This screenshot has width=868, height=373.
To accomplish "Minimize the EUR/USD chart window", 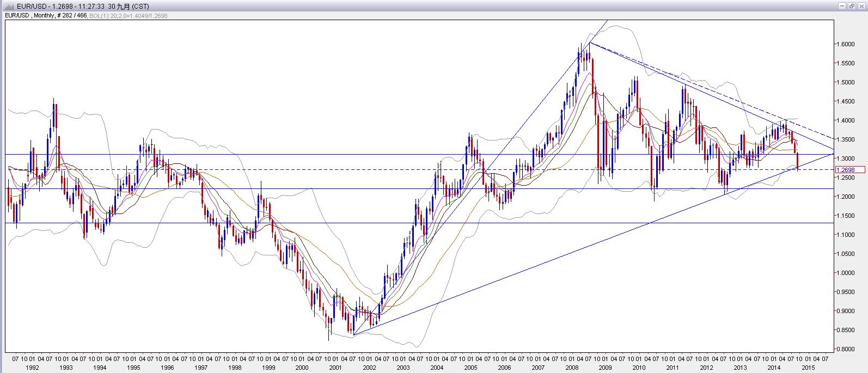I will [842, 6].
